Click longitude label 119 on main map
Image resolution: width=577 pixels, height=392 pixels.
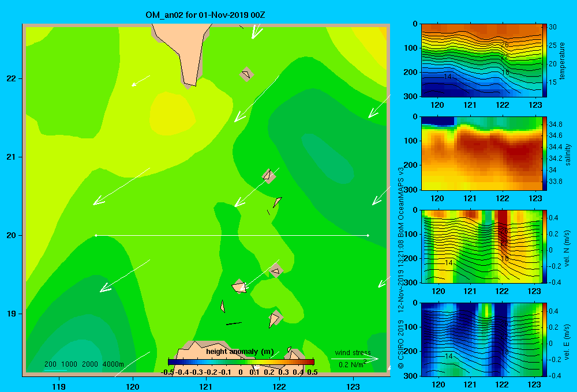tap(59, 386)
